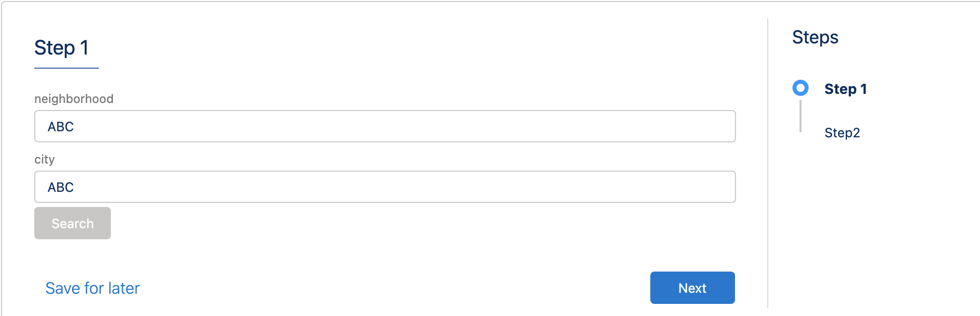Click the blue Step 1 progress circle
This screenshot has height=316, width=980.
point(800,88)
